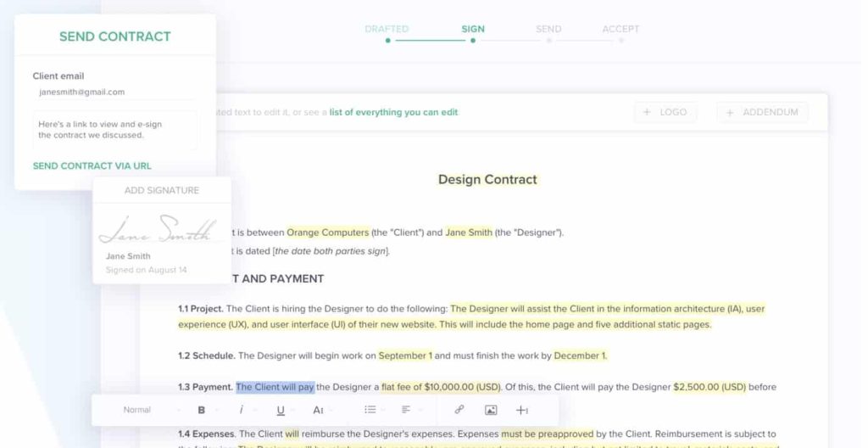
Task: Click the DRAFTED progress dot
Action: pyautogui.click(x=388, y=41)
